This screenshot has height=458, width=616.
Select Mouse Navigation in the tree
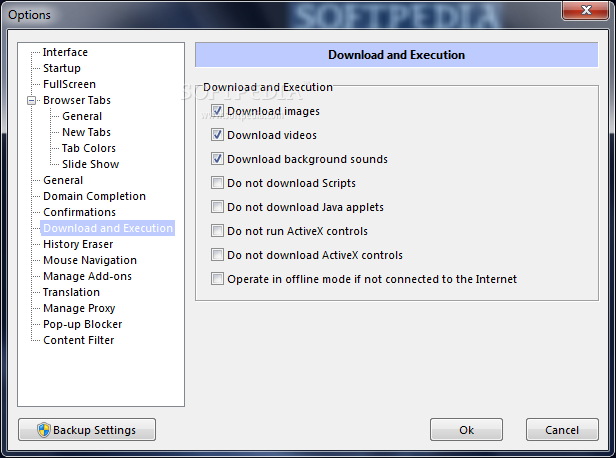[x=90, y=260]
